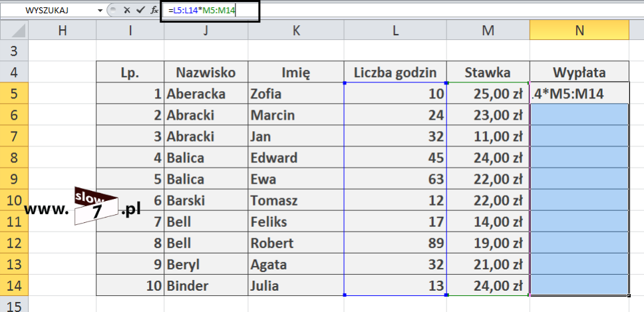Confirm formula with the checkmark icon
The width and height of the screenshot is (644, 312).
(140, 10)
